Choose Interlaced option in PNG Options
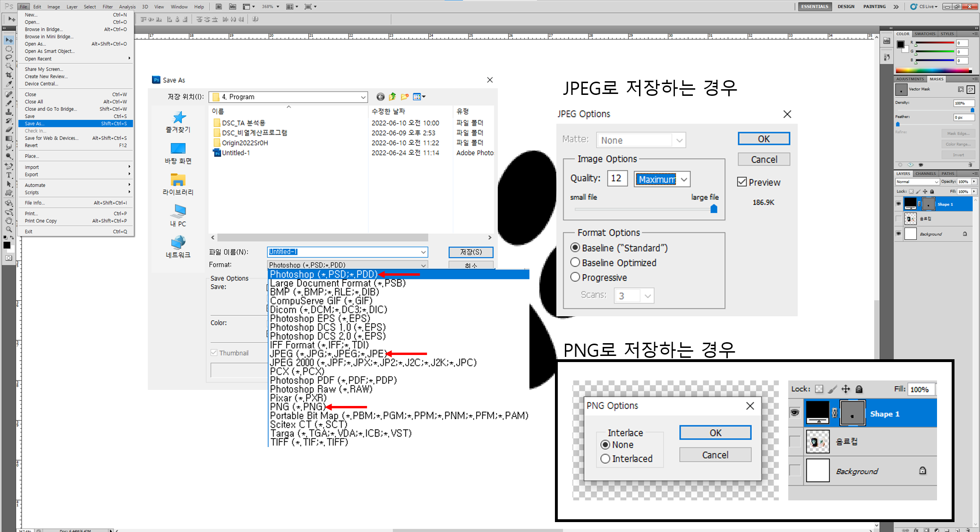Image resolution: width=980 pixels, height=532 pixels. click(605, 459)
